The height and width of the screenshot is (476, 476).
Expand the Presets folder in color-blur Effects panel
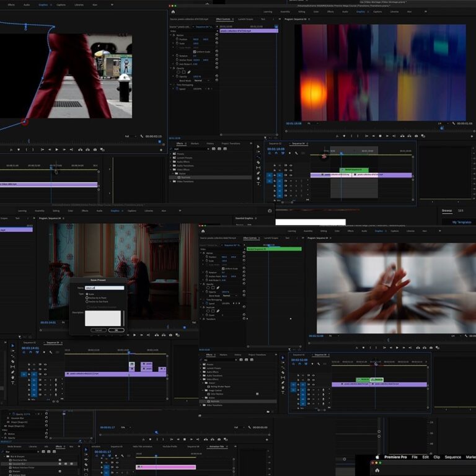(x=170, y=154)
